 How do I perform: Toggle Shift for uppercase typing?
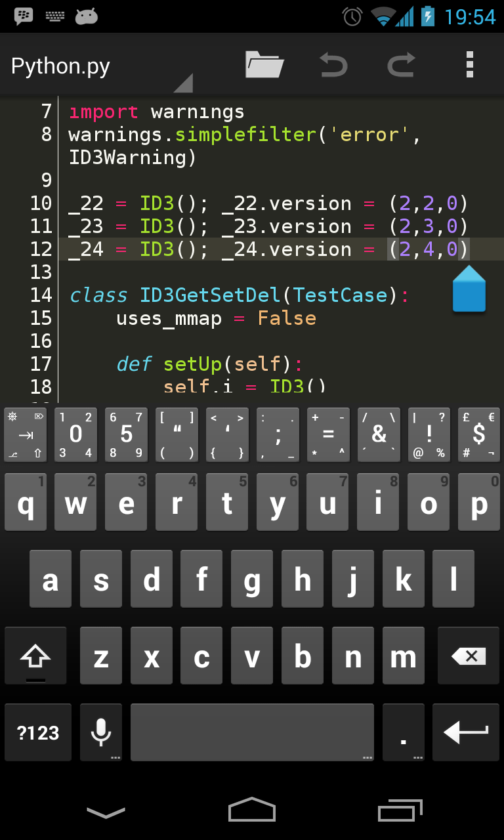(36, 655)
